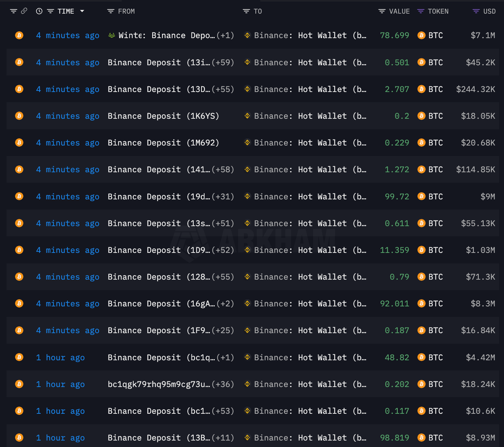The image size is (504, 447).
Task: Open the TIME column filter
Action: (x=50, y=11)
